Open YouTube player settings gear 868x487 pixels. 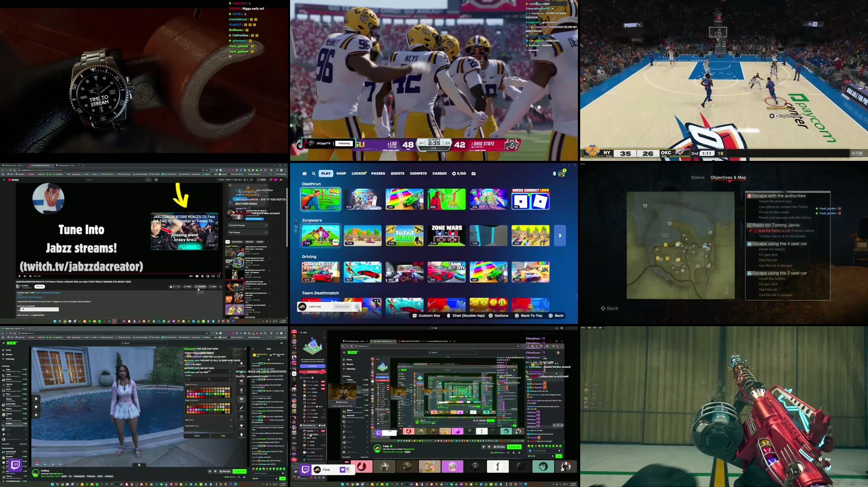pyautogui.click(x=202, y=276)
